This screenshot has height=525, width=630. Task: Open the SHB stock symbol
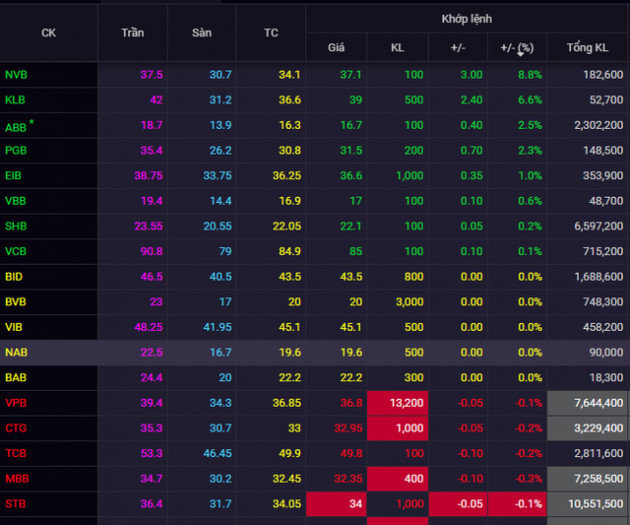click(16, 226)
